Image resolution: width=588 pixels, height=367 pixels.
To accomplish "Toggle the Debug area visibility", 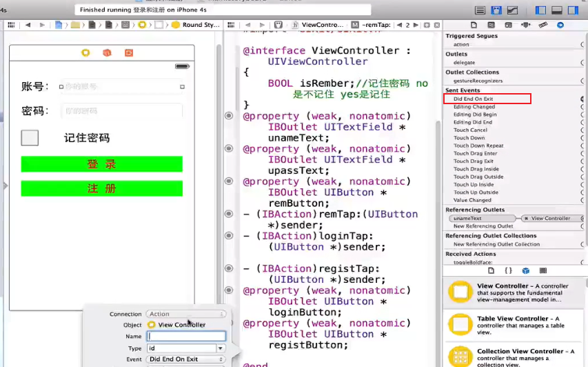I will click(556, 10).
